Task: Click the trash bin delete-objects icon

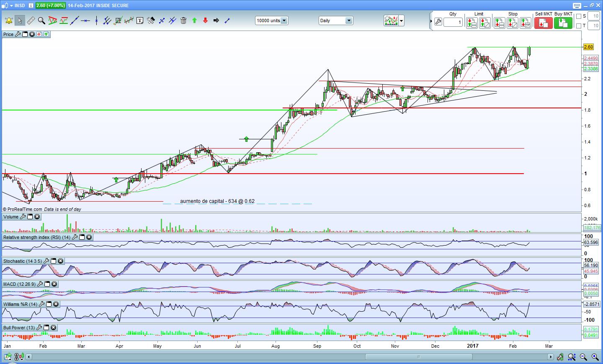Action: click(183, 21)
